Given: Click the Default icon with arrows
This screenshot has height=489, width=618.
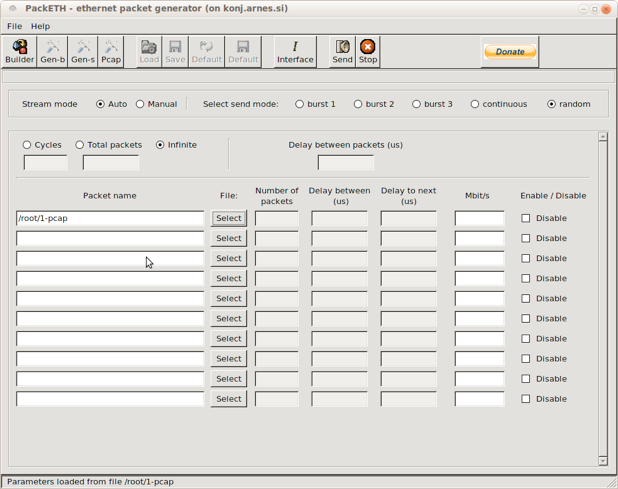Looking at the screenshot, I should click(x=207, y=52).
